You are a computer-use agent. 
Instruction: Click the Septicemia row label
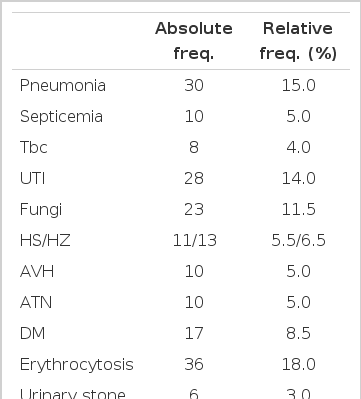[61, 117]
